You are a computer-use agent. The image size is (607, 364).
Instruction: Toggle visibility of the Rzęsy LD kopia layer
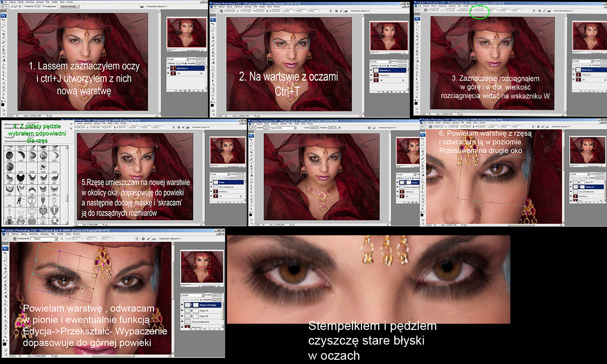(x=183, y=305)
